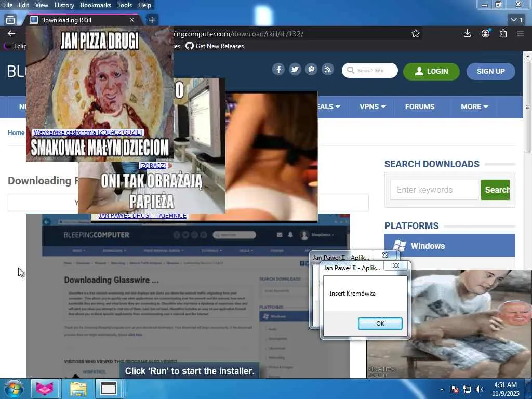Image resolution: width=532 pixels, height=399 pixels.
Task: Click the [ZOBACZ] popup link
Action: [x=153, y=165]
